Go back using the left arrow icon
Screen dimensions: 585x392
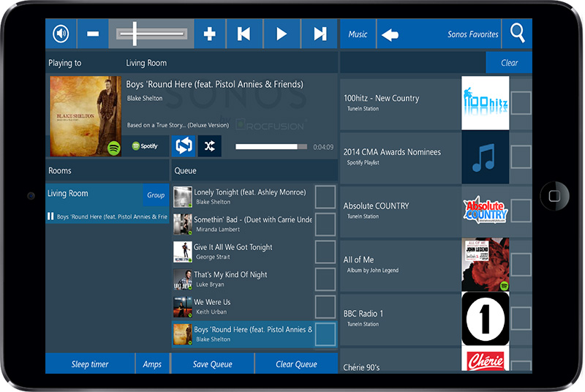tap(390, 34)
